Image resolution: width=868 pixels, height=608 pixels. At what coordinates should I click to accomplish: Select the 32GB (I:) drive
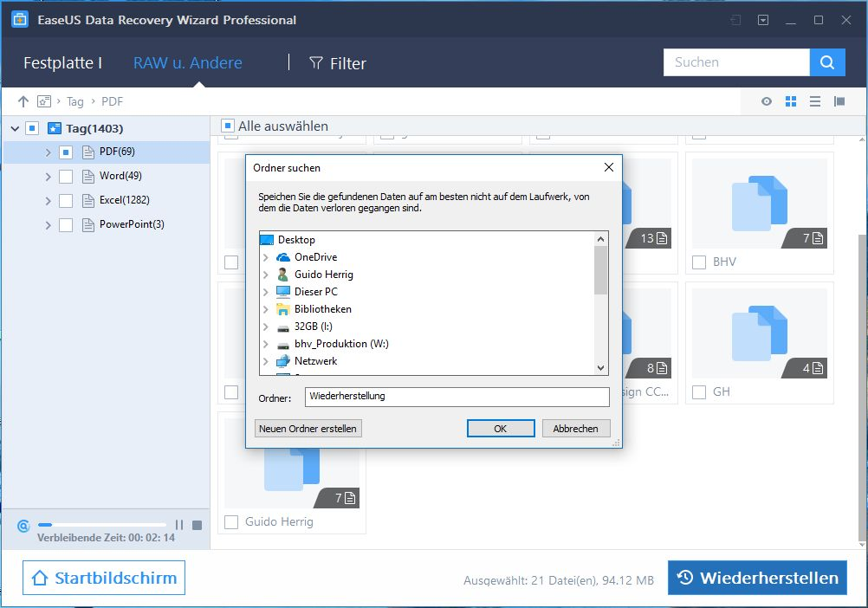tap(314, 327)
